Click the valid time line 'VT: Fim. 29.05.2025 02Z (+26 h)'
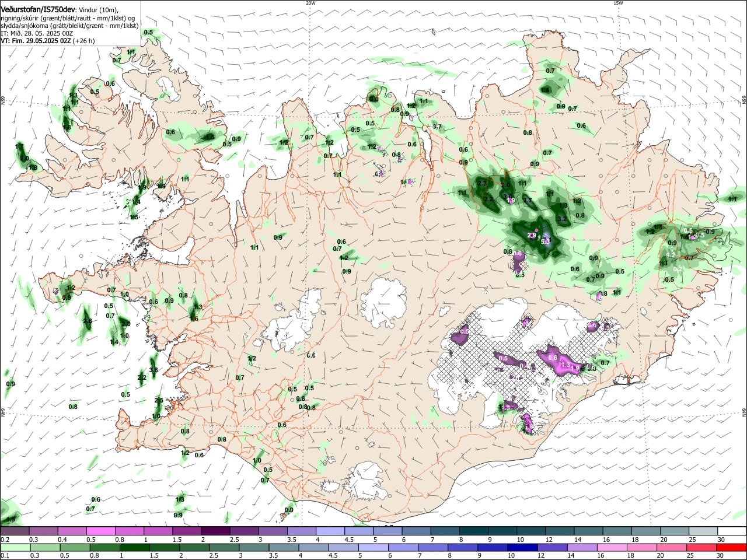 (x=47, y=41)
